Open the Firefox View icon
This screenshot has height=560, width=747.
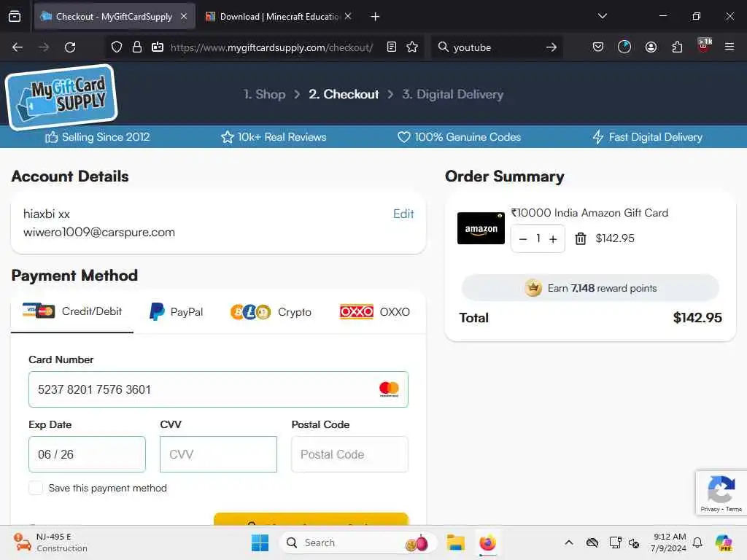[15, 17]
